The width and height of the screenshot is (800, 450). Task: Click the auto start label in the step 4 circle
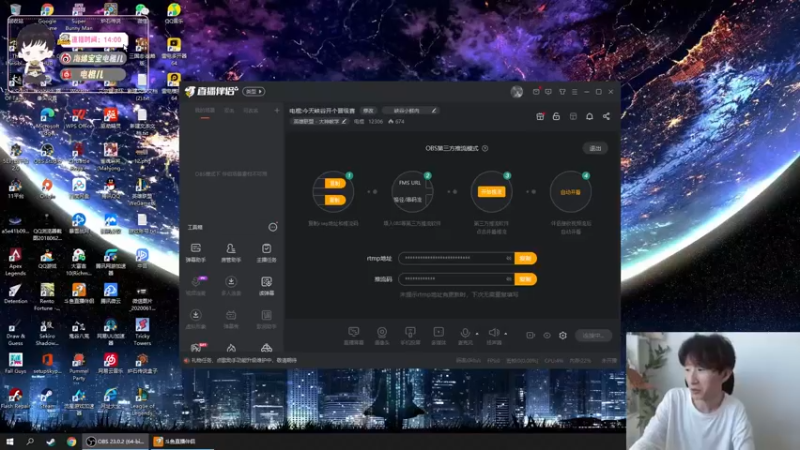570,192
